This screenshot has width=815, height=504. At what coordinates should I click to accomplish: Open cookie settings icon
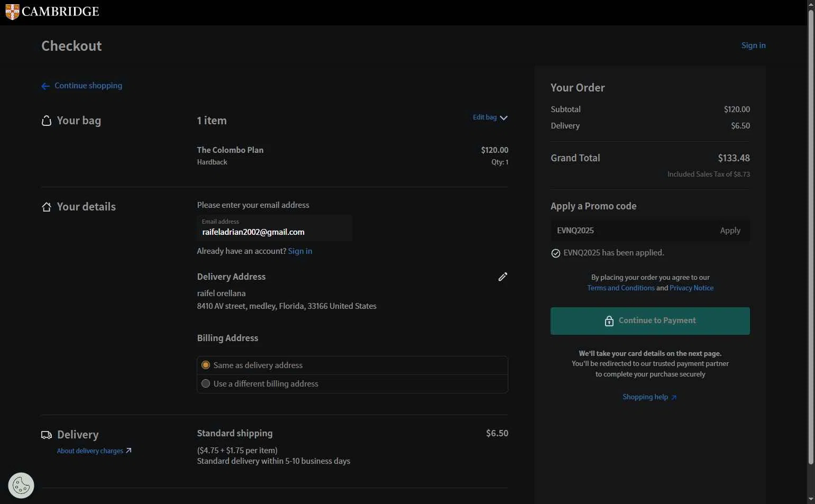(x=21, y=485)
